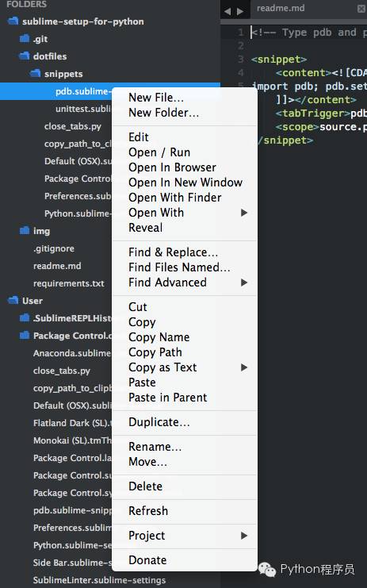Go forward with the right tab arrow
Image resolution: width=367 pixels, height=588 pixels.
click(239, 12)
